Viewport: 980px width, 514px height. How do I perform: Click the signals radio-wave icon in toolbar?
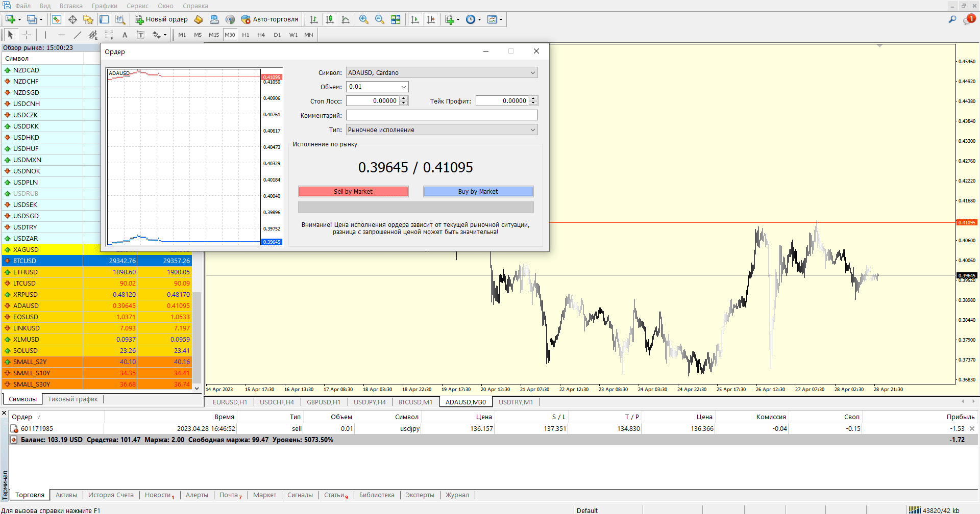pos(230,19)
